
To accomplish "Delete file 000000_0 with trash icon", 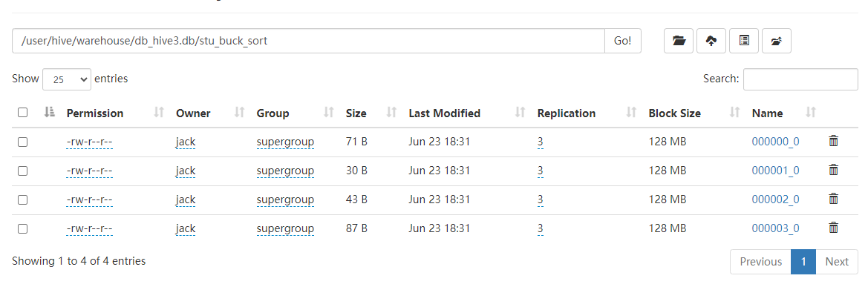I will [x=833, y=141].
